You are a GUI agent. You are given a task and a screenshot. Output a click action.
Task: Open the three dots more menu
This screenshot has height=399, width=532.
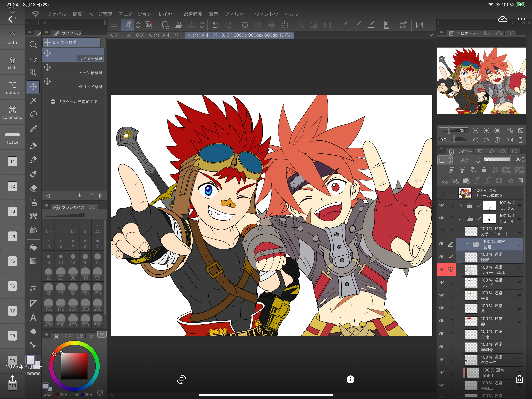[521, 19]
